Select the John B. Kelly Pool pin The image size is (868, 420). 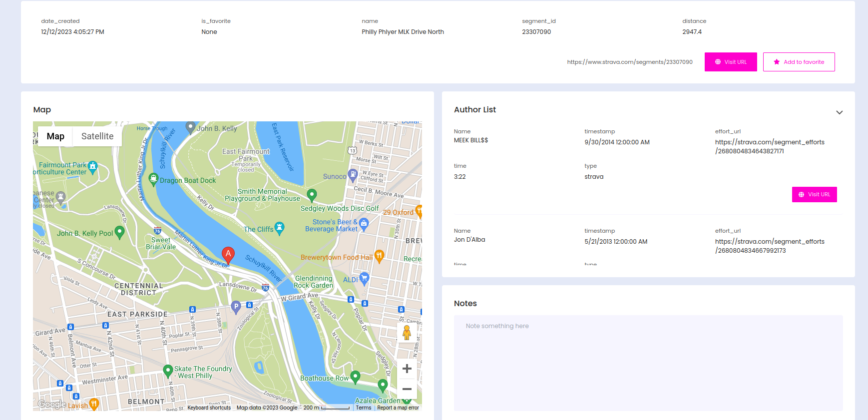(x=119, y=232)
